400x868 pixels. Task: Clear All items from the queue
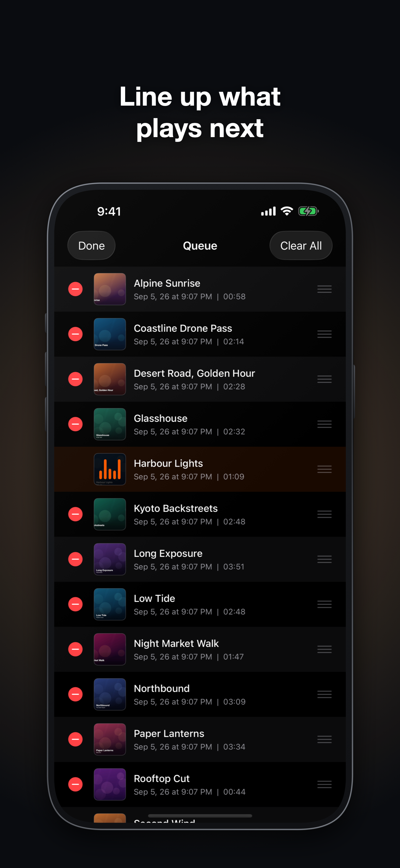(x=301, y=246)
